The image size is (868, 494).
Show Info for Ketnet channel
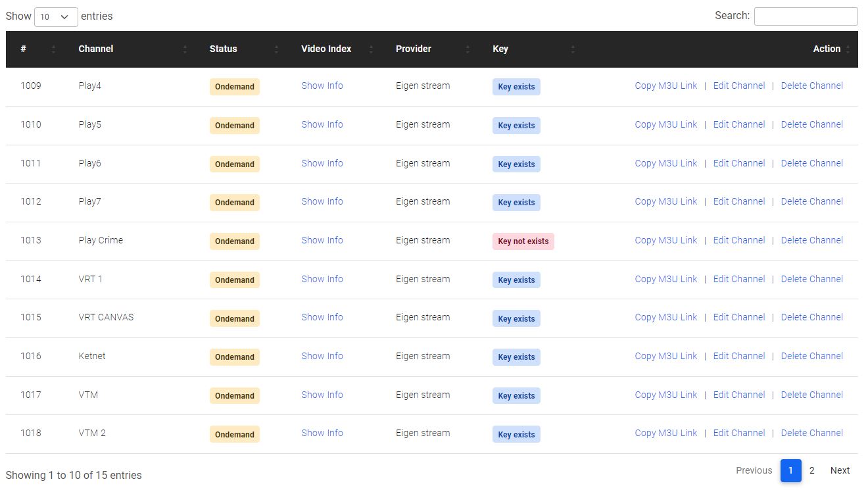pos(322,356)
